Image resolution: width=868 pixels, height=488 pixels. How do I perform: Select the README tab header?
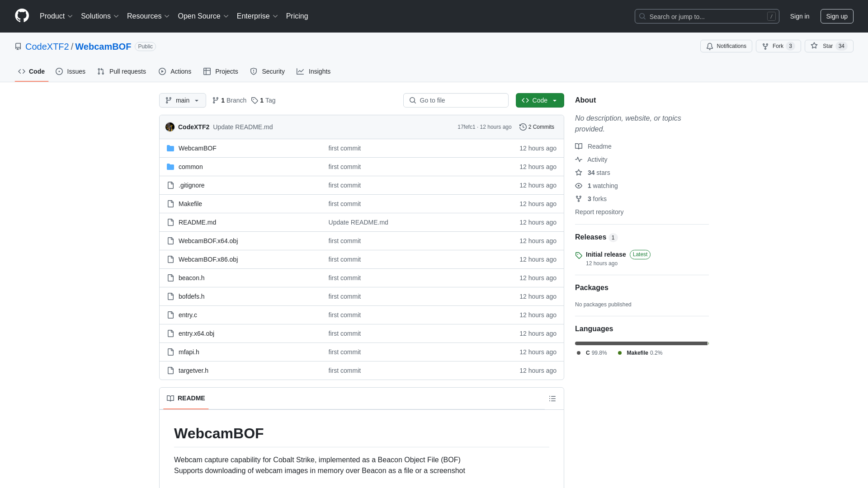tap(186, 399)
